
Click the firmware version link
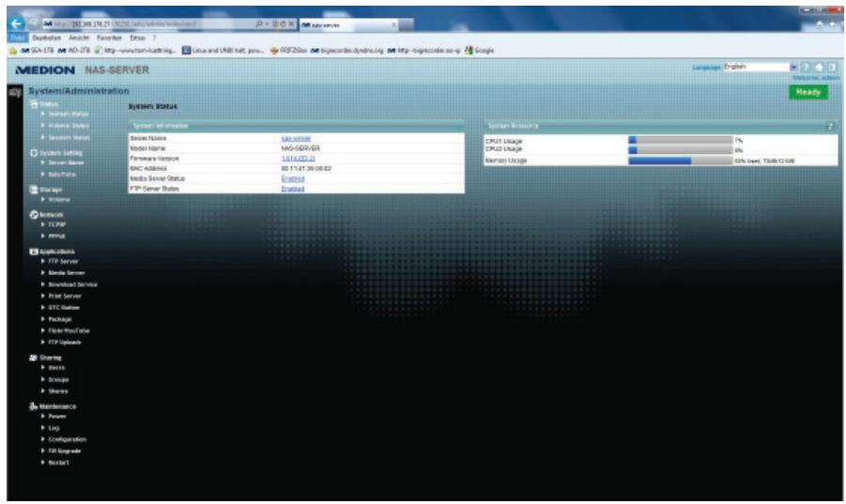point(298,159)
